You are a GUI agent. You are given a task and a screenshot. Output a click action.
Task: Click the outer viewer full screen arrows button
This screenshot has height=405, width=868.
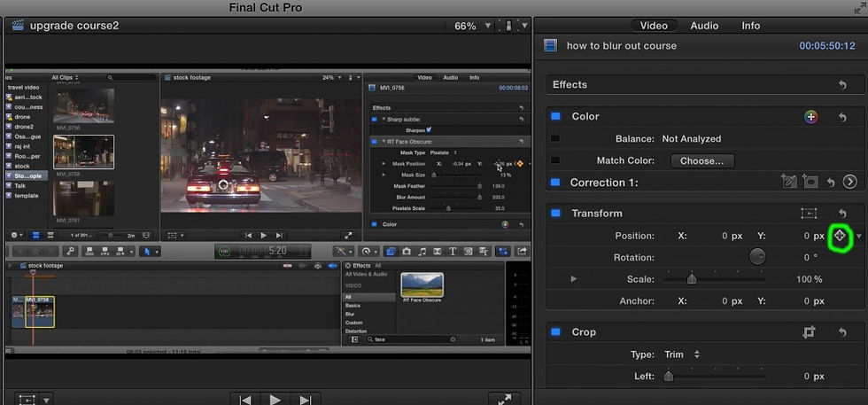pyautogui.click(x=504, y=399)
